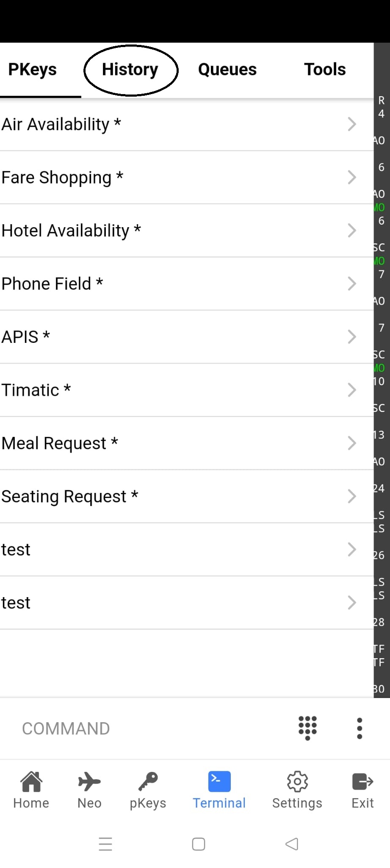Expand the Seating Request chevron
The image size is (390, 868).
tap(351, 496)
